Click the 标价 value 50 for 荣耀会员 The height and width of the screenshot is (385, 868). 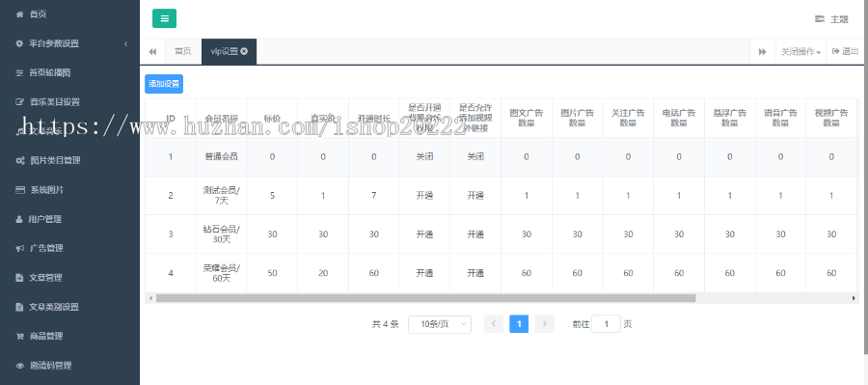(x=272, y=273)
